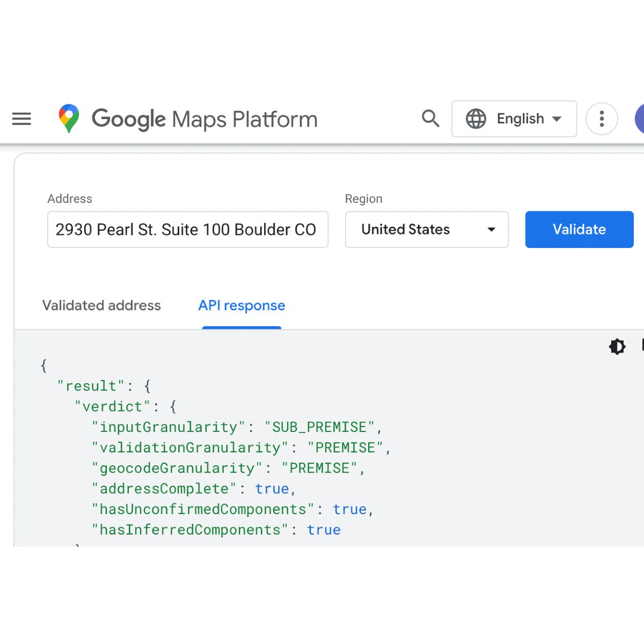
Task: Click the user account avatar
Action: coord(640,119)
